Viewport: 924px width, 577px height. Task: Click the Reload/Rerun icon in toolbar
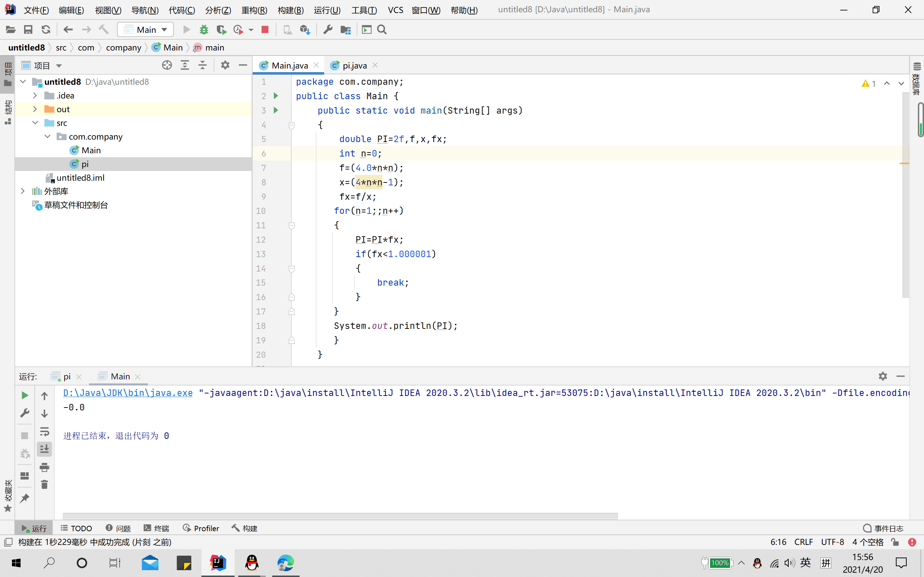click(x=45, y=29)
